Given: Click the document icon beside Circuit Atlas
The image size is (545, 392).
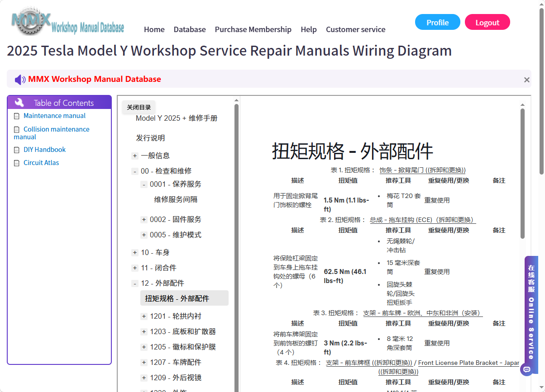Looking at the screenshot, I should (17, 163).
